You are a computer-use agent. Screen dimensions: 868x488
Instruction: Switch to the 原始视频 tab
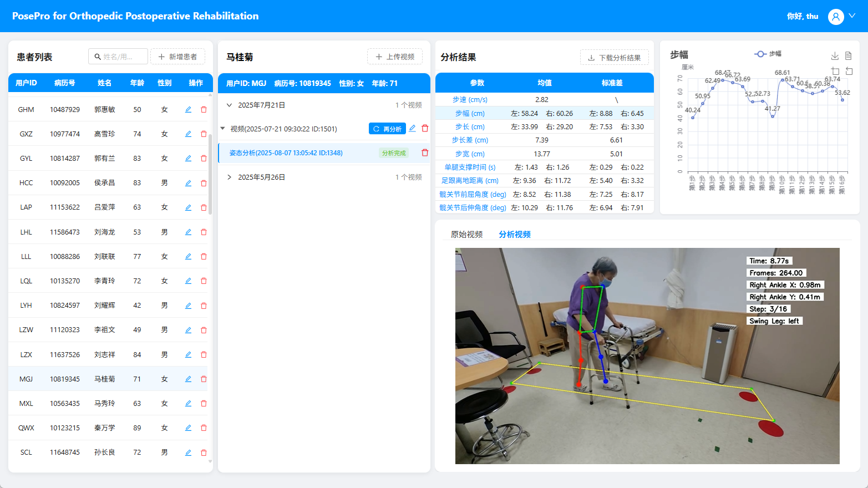[468, 234]
